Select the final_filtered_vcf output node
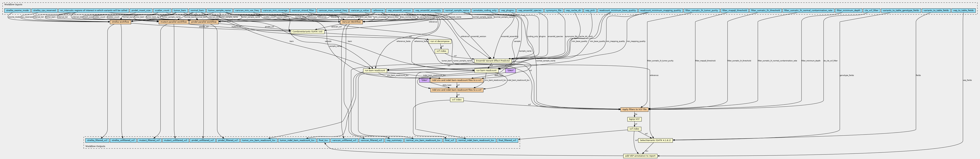The width and height of the screenshot is (980, 159). pyautogui.click(x=507, y=140)
